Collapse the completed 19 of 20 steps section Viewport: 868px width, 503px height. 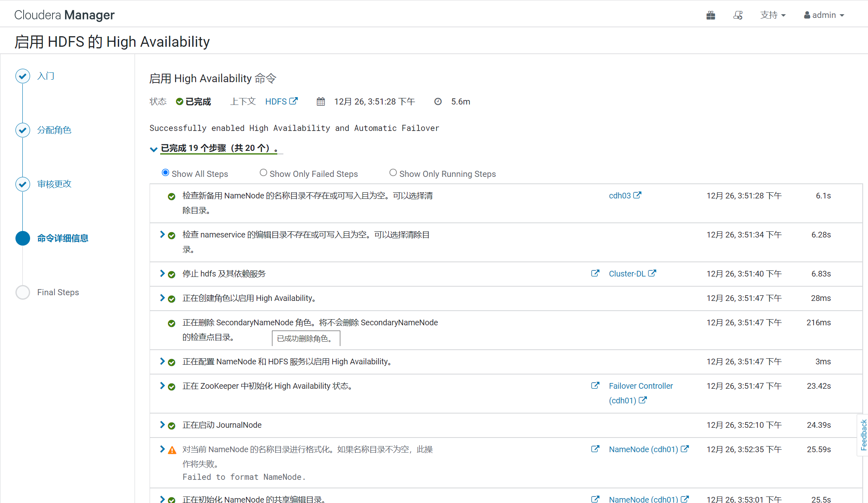(153, 149)
